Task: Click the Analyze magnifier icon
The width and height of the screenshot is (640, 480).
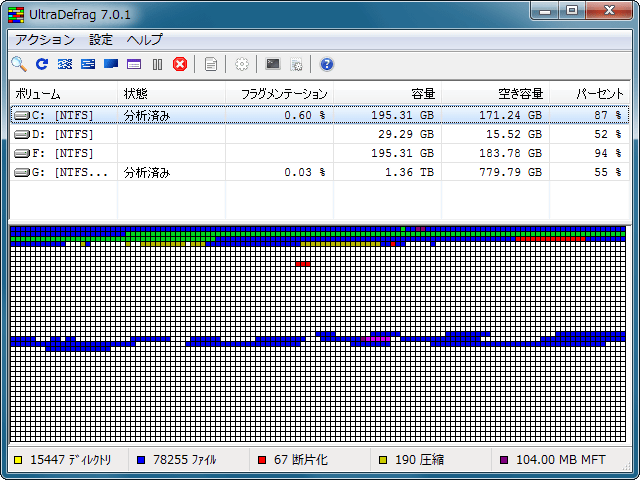Action: (19, 64)
